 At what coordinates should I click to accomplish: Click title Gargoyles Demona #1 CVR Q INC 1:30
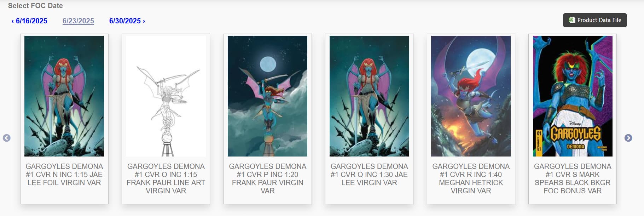(369, 175)
